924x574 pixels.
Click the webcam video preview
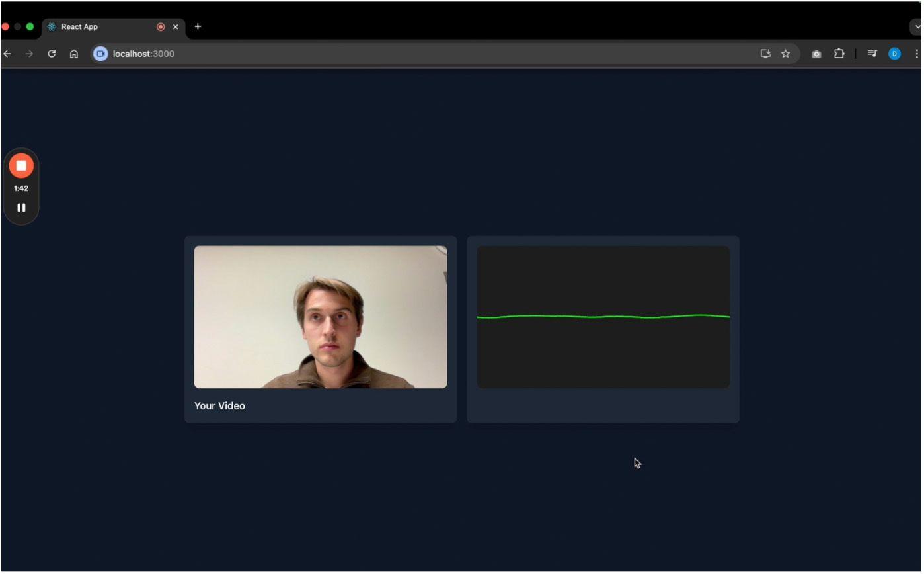click(x=321, y=317)
